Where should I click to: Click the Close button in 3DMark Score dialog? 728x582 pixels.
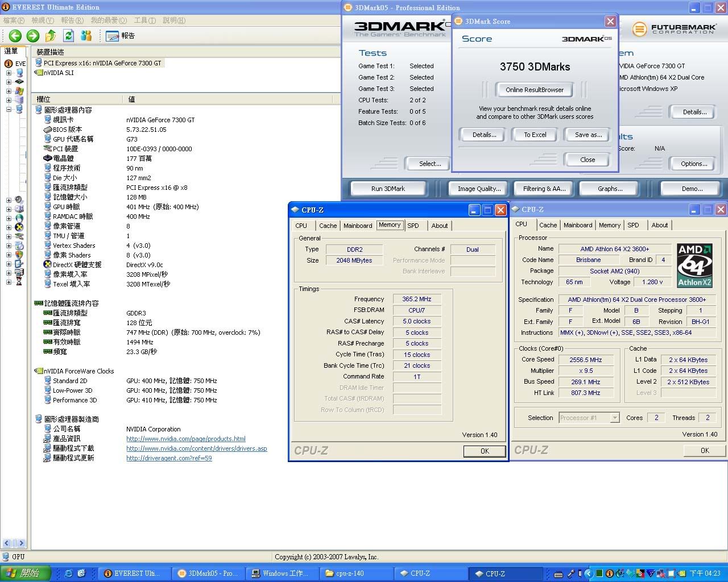(588, 160)
